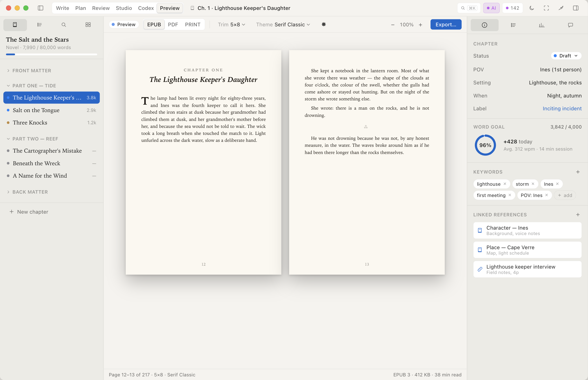The height and width of the screenshot is (380, 588).
Task: Open the outline list icon in left sidebar
Action: pos(39,25)
